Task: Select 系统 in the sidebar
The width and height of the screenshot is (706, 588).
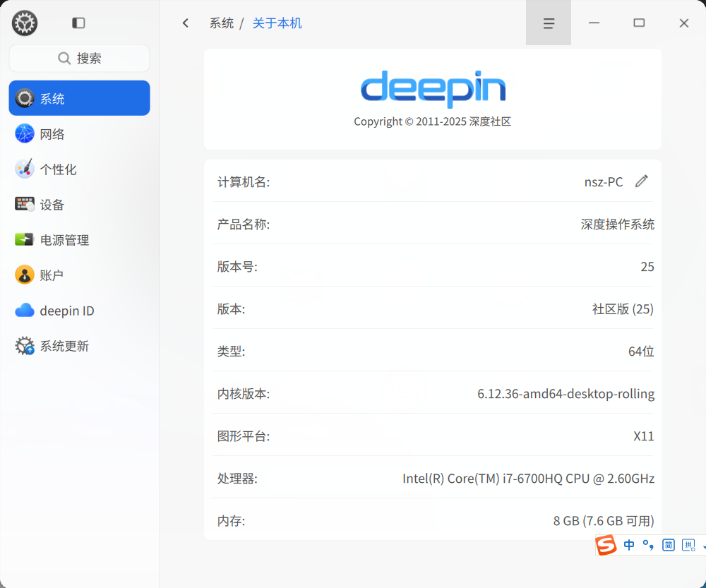Action: tap(79, 98)
